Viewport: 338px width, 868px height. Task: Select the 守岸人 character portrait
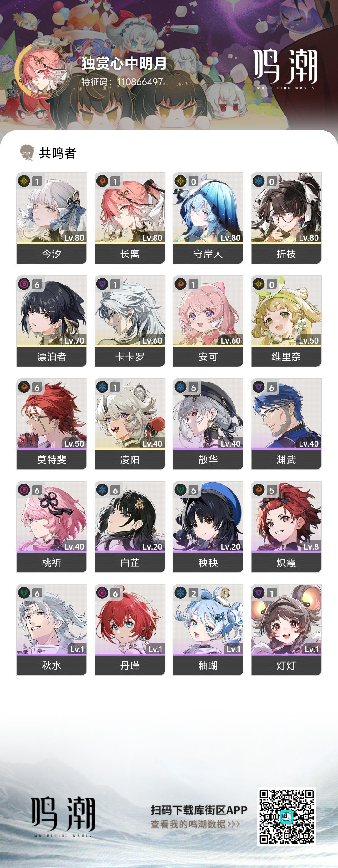[x=208, y=208]
